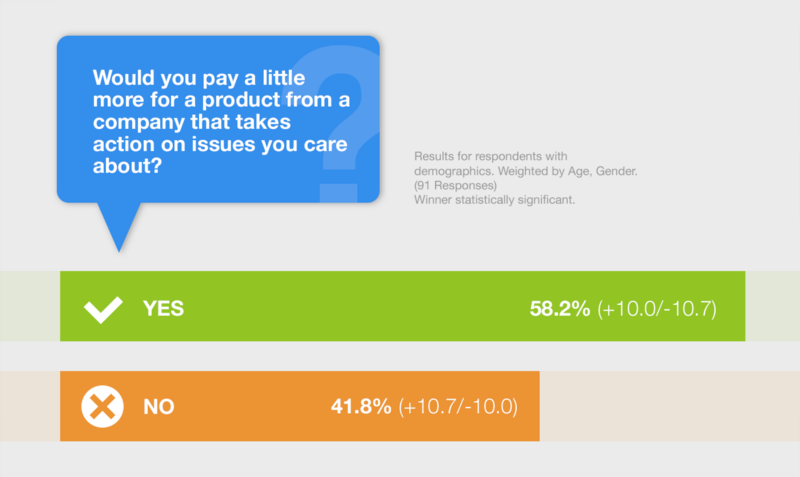This screenshot has height=477, width=800.
Task: Click the orange NO result bar
Action: (x=299, y=406)
